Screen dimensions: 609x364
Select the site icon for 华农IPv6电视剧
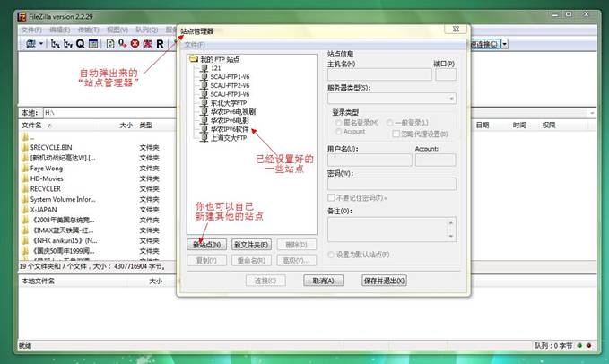204,112
